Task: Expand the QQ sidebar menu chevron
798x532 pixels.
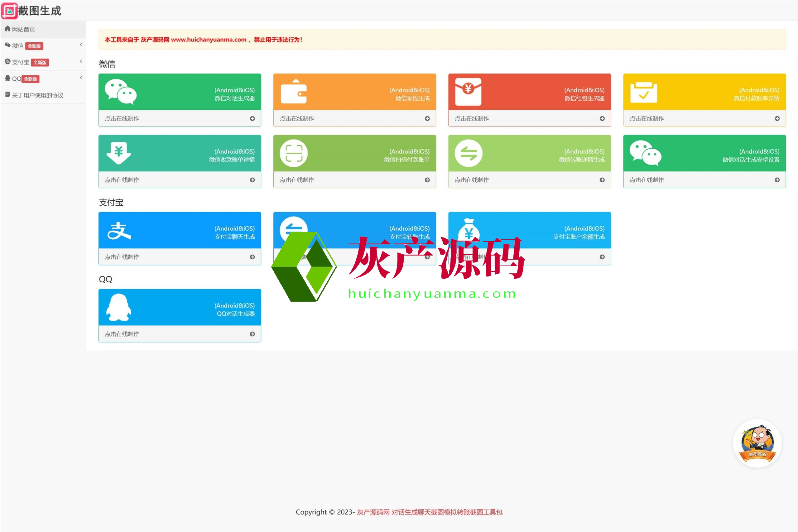Action: point(81,78)
